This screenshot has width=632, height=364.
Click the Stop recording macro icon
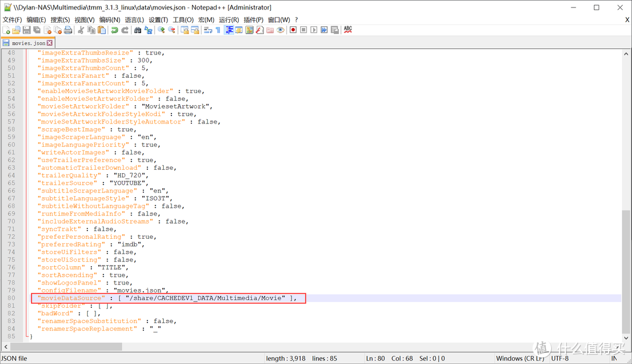coord(304,30)
